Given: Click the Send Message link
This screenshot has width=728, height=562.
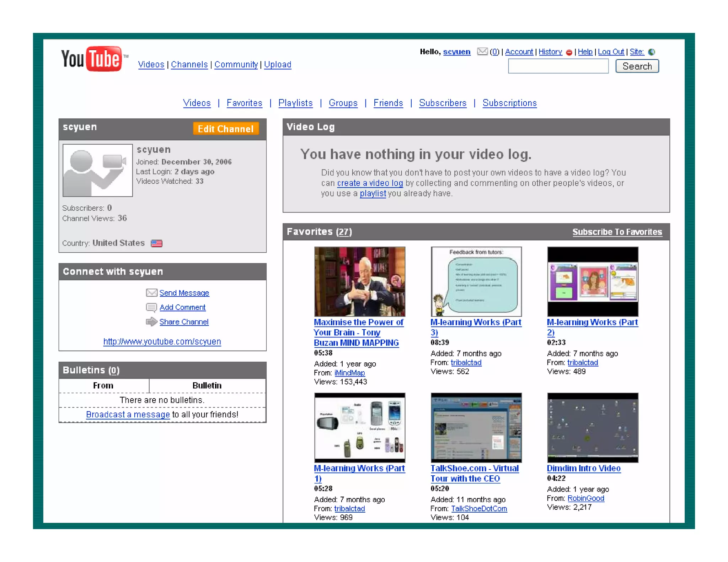Looking at the screenshot, I should pyautogui.click(x=184, y=293).
